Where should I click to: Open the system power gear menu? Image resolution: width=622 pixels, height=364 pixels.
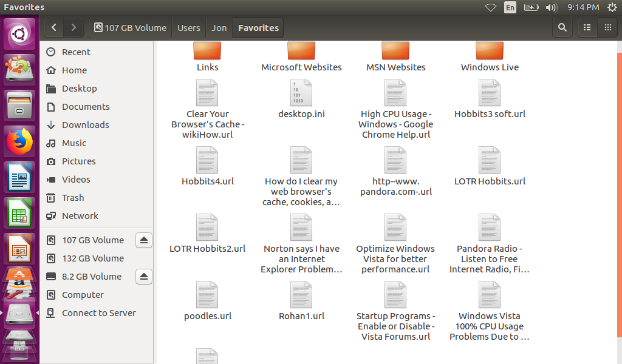612,7
